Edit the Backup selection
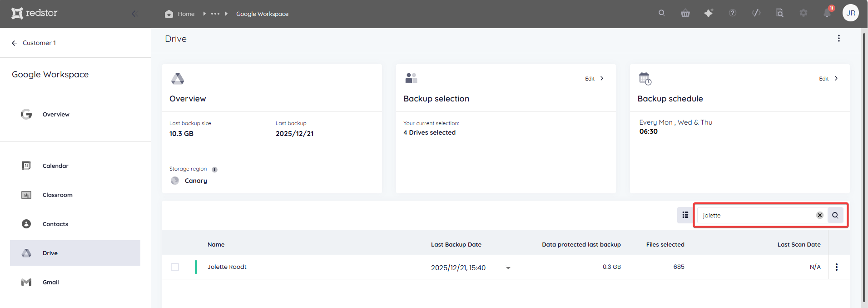868x308 pixels. tap(594, 78)
